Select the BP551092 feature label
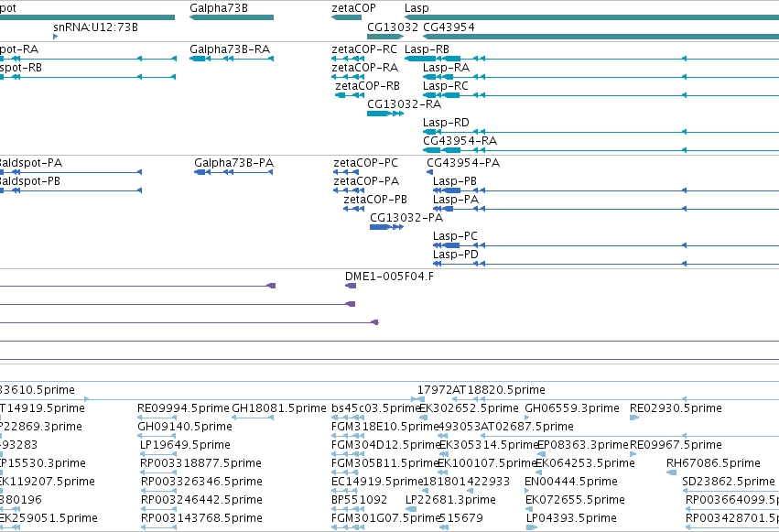 coord(359,500)
